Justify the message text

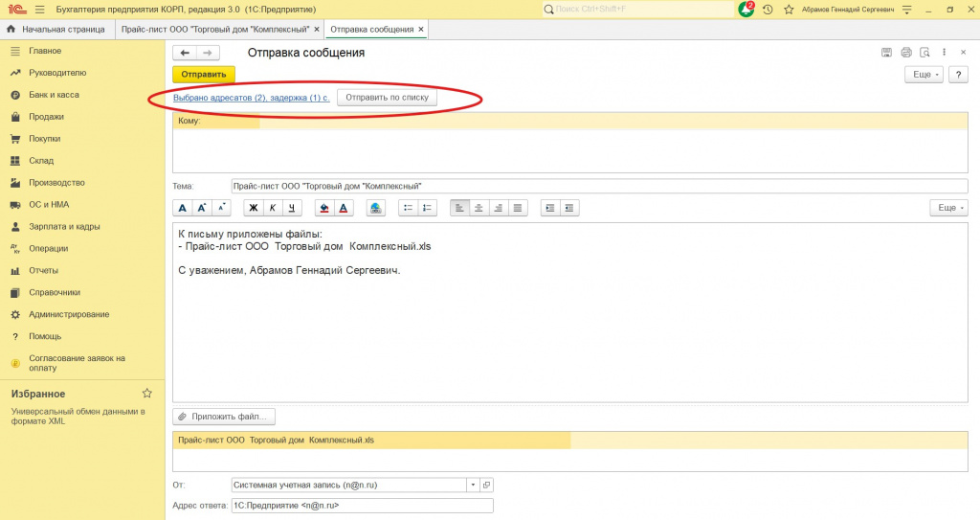pyautogui.click(x=518, y=208)
